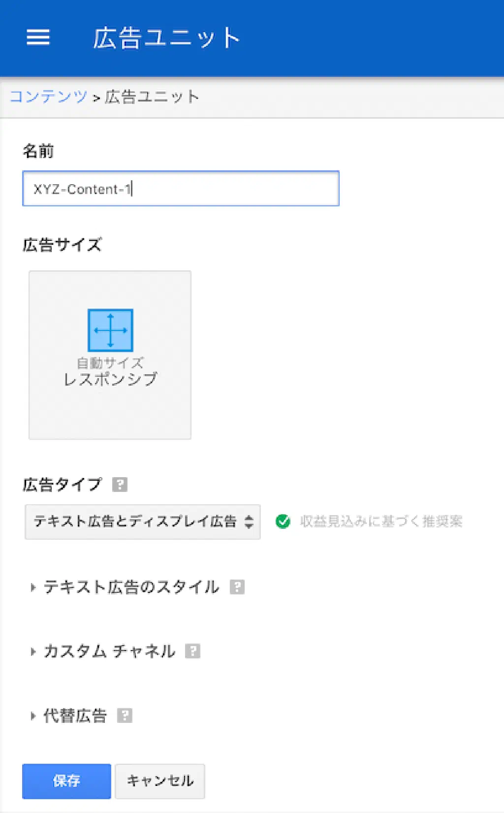This screenshot has width=504, height=813.
Task: Click the 広告ユニット breadcrumb item
Action: point(152,97)
